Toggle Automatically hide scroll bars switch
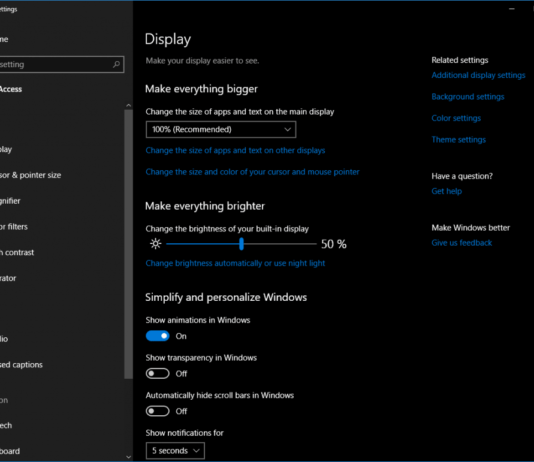 point(158,411)
